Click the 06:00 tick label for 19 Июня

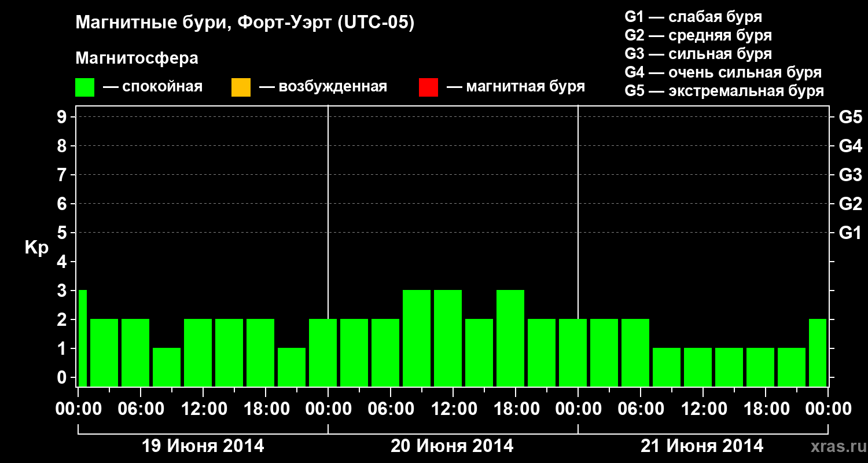[x=141, y=409]
